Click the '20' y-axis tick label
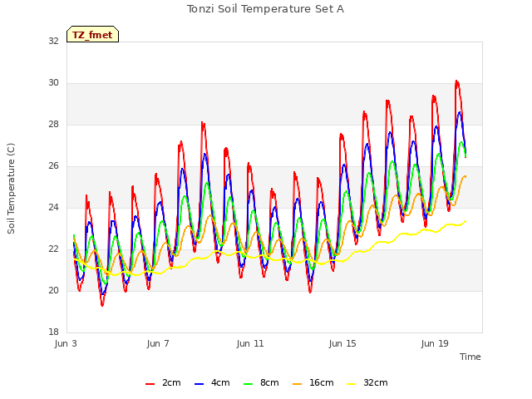Viewport: 532px width, 399px height. coord(53,290)
